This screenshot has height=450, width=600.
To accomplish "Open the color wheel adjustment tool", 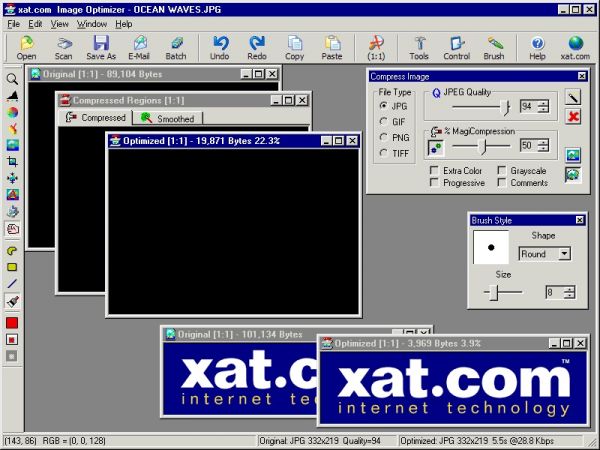I will (12, 112).
